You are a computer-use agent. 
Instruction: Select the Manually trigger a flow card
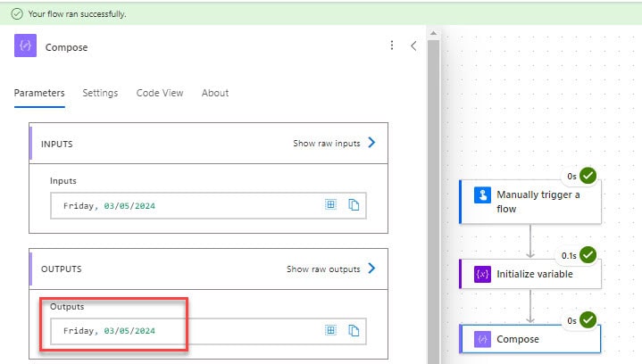tap(530, 202)
